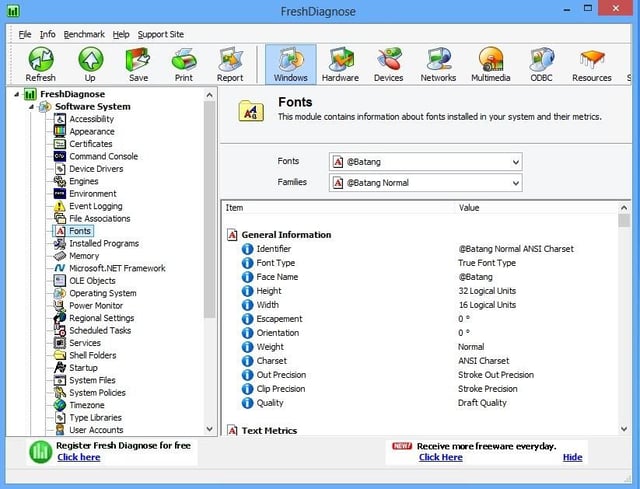Select the Devices category icon
Viewport: 640px width, 489px height.
[x=389, y=64]
